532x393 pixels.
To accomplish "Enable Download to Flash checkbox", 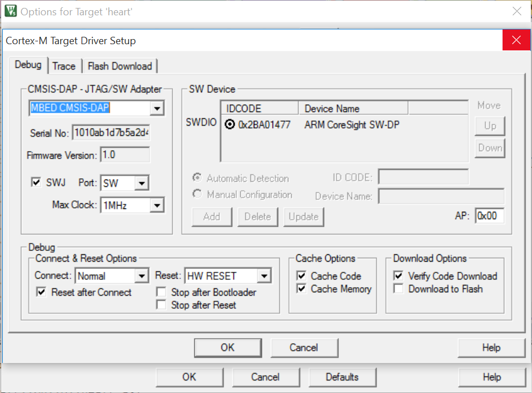I will (399, 289).
